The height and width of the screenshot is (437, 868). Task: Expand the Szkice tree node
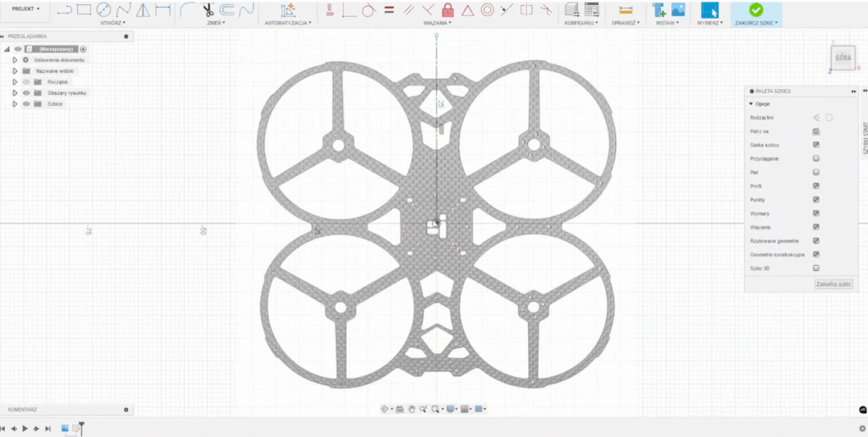coord(15,103)
